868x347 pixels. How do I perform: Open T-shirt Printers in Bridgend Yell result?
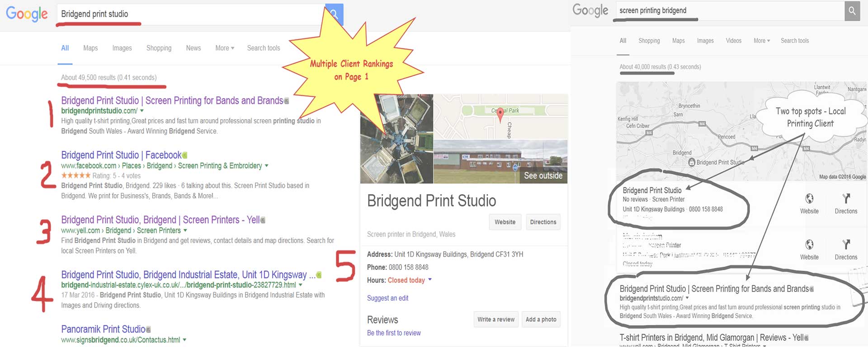tap(712, 338)
